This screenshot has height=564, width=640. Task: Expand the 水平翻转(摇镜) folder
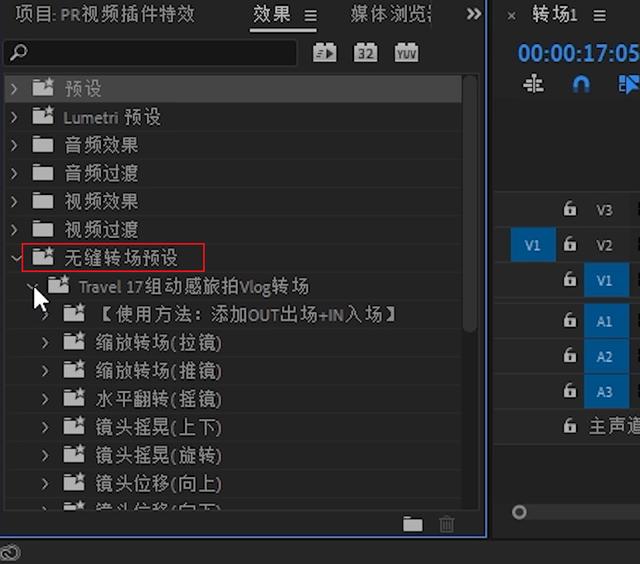pyautogui.click(x=44, y=399)
